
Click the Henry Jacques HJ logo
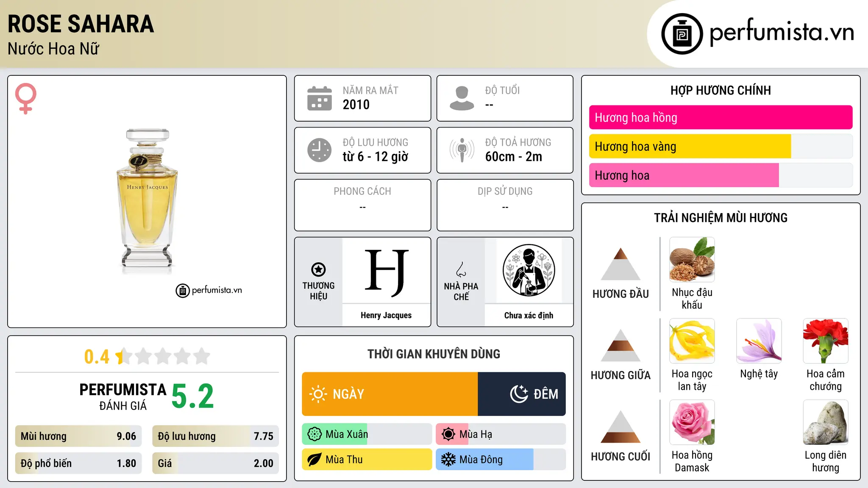point(386,272)
